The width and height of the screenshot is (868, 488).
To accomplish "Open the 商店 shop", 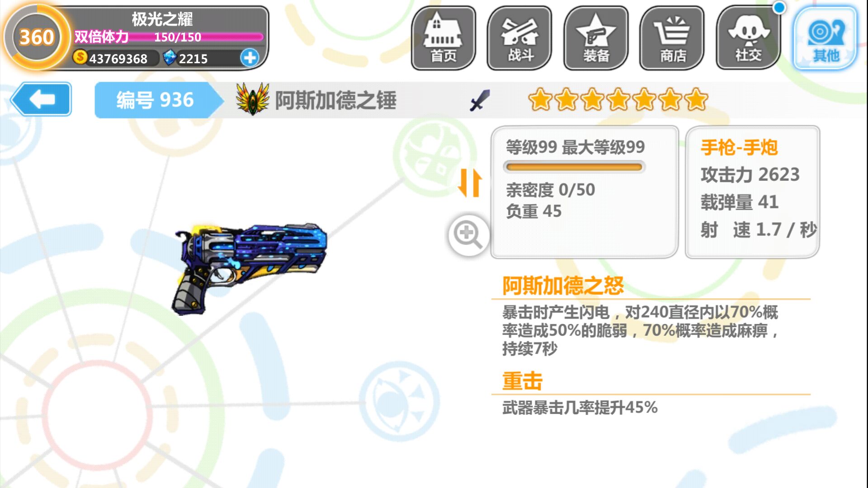I will tap(672, 38).
